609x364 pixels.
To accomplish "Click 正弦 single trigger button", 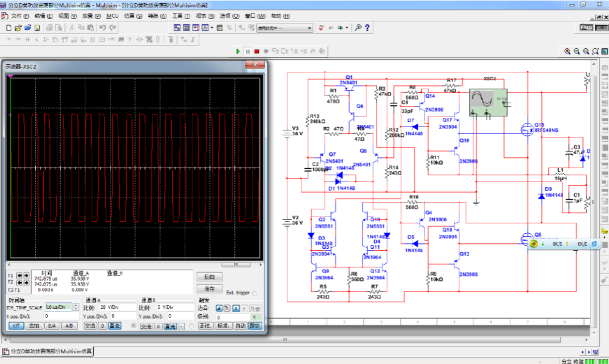I will (x=206, y=326).
